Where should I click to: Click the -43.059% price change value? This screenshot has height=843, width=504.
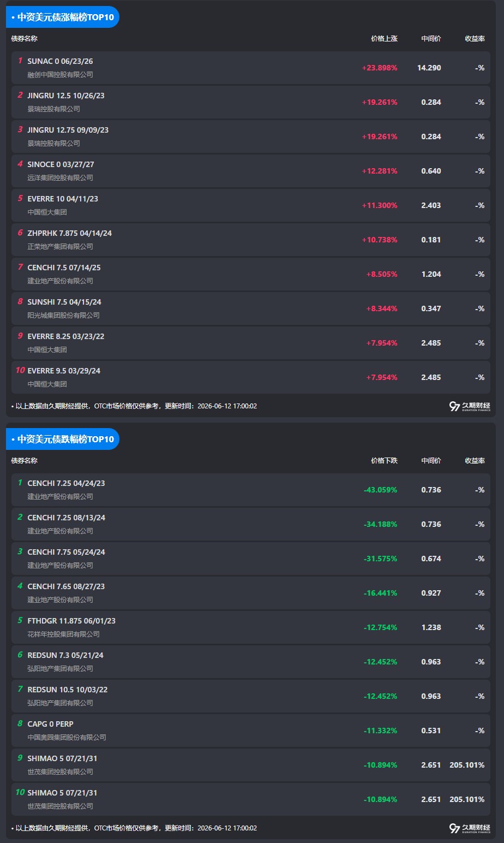click(x=380, y=490)
